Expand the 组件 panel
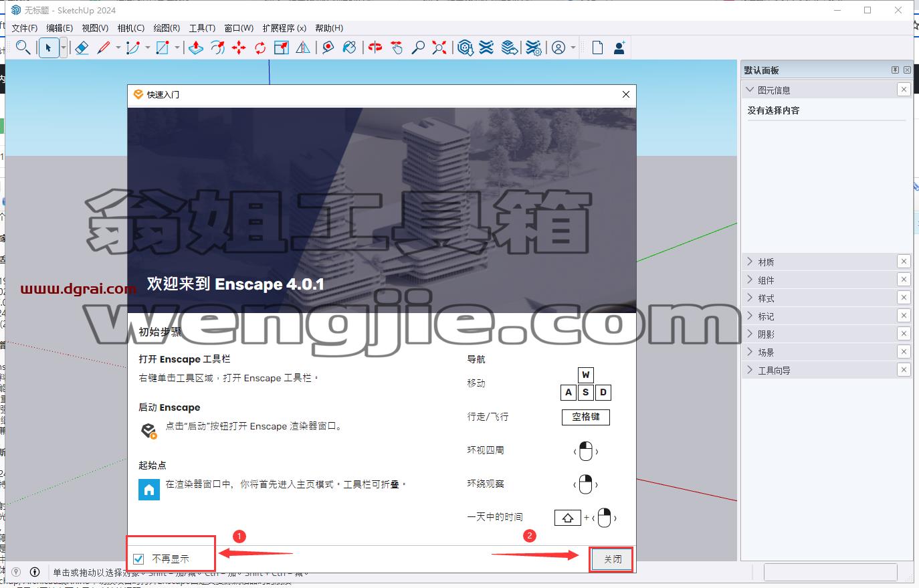The width and height of the screenshot is (919, 588). tap(750, 280)
